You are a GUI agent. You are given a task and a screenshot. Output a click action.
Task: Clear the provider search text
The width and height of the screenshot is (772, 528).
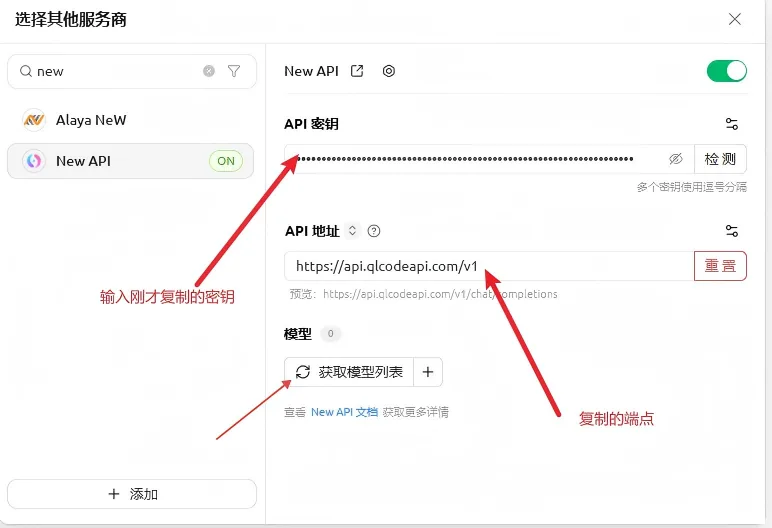(209, 71)
